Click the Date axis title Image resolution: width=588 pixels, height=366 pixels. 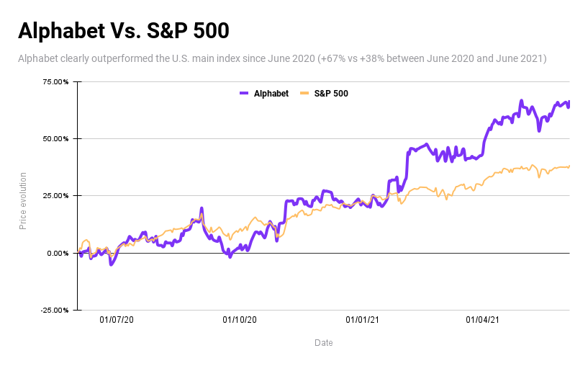point(324,343)
